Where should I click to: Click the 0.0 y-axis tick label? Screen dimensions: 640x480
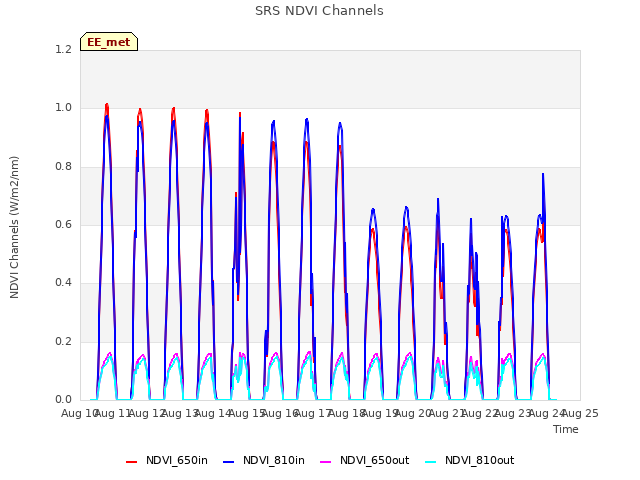pyautogui.click(x=63, y=399)
